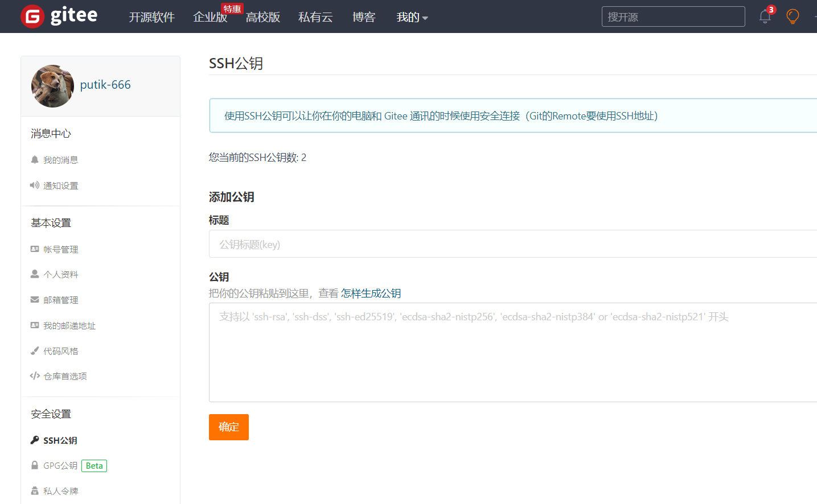Open 个人资料 profile page
This screenshot has height=504, width=817.
(x=60, y=275)
